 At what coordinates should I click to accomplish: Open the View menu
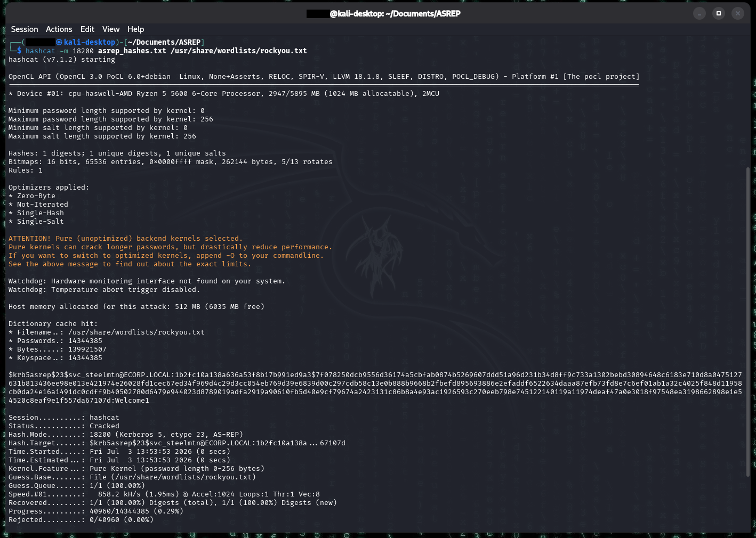(x=111, y=29)
